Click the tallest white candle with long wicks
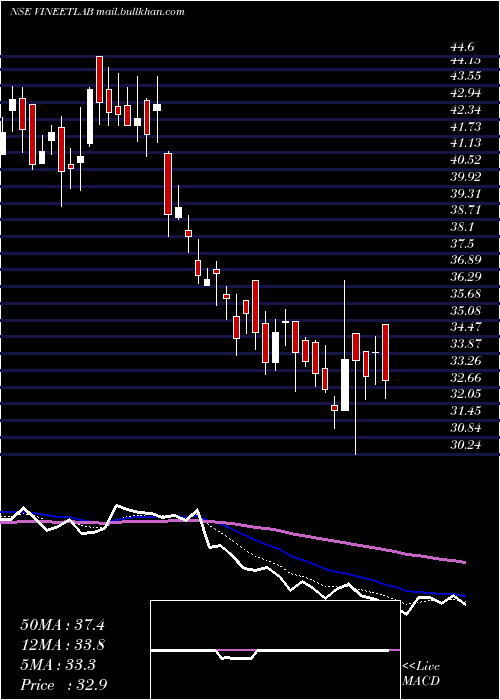This screenshot has width=500, height=700. [x=345, y=385]
